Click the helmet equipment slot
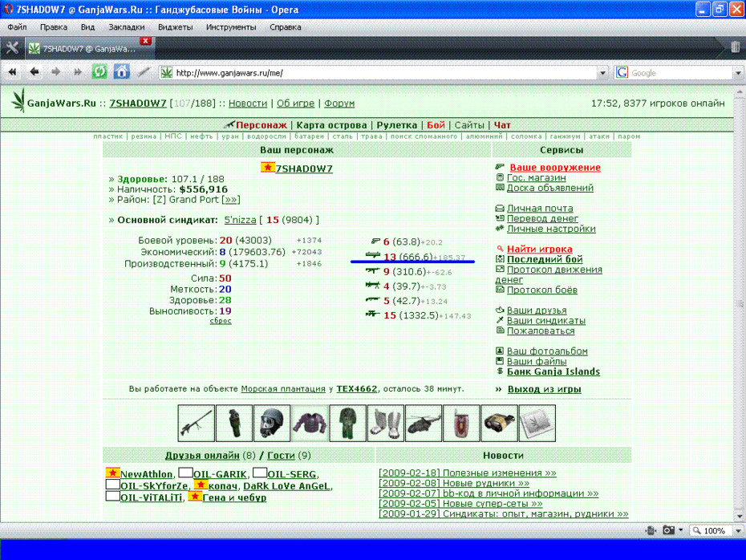The width and height of the screenshot is (746, 560). point(272,423)
